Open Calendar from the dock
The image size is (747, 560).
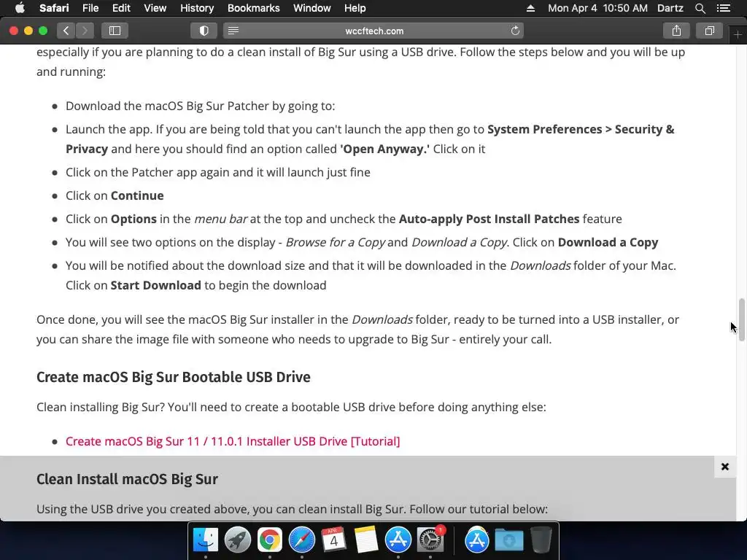[x=333, y=540]
